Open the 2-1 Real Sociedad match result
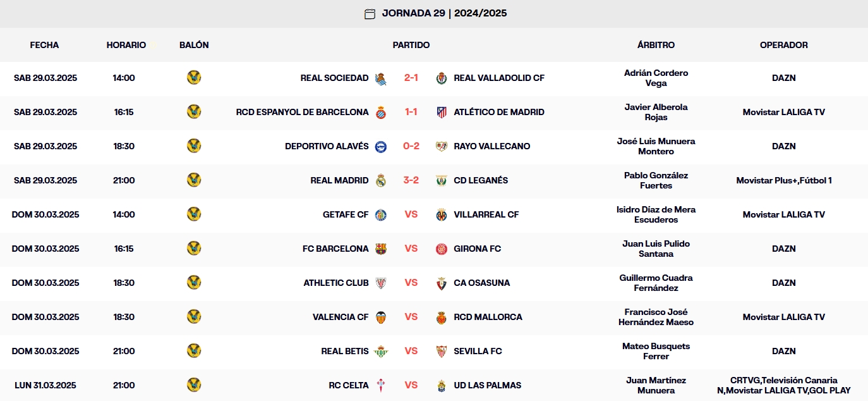 411,78
